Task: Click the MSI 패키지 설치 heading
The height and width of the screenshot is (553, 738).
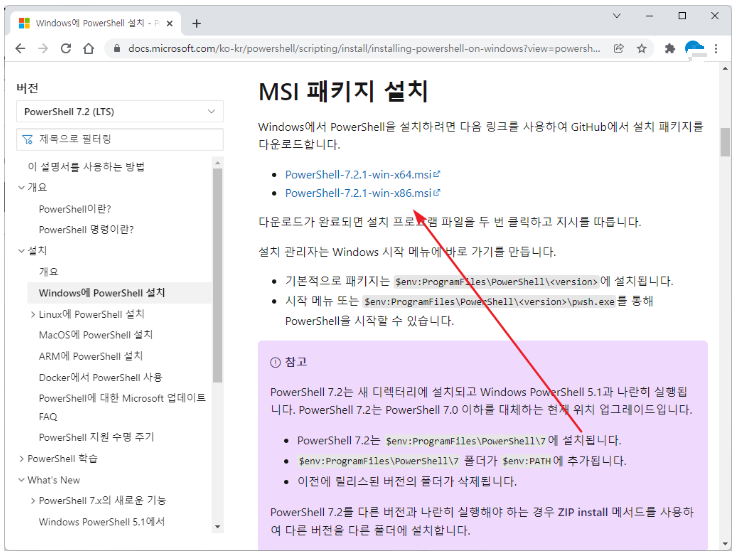Action: point(343,91)
